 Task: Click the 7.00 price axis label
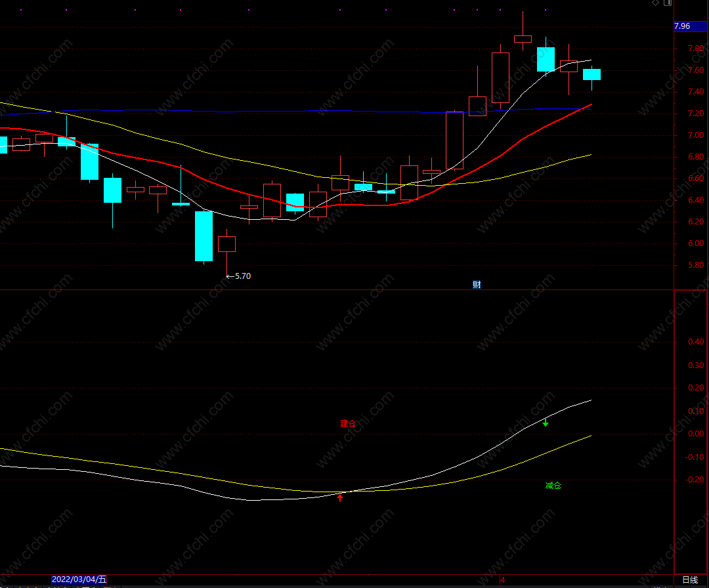(696, 135)
